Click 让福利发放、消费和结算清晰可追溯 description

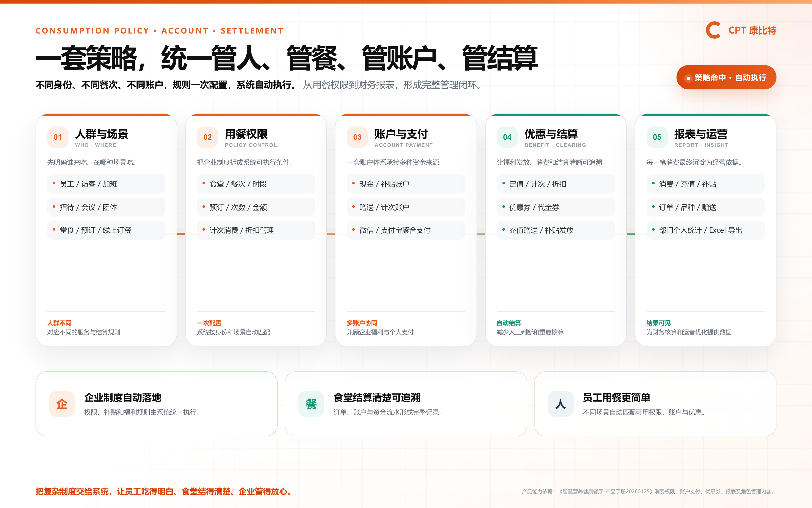(x=552, y=162)
